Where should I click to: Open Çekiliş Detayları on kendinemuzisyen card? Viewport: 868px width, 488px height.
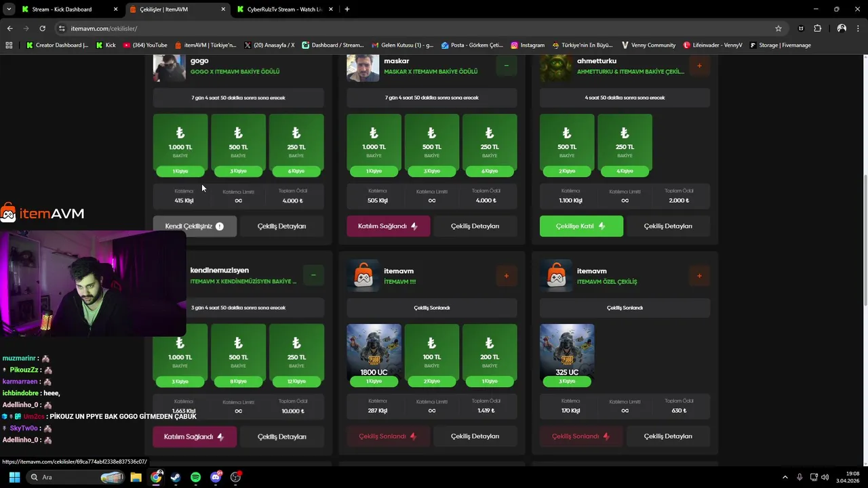(281, 436)
